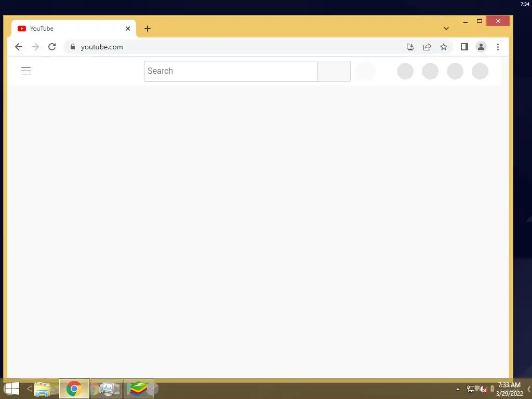Open YouTube hamburger guide menu

[x=26, y=71]
